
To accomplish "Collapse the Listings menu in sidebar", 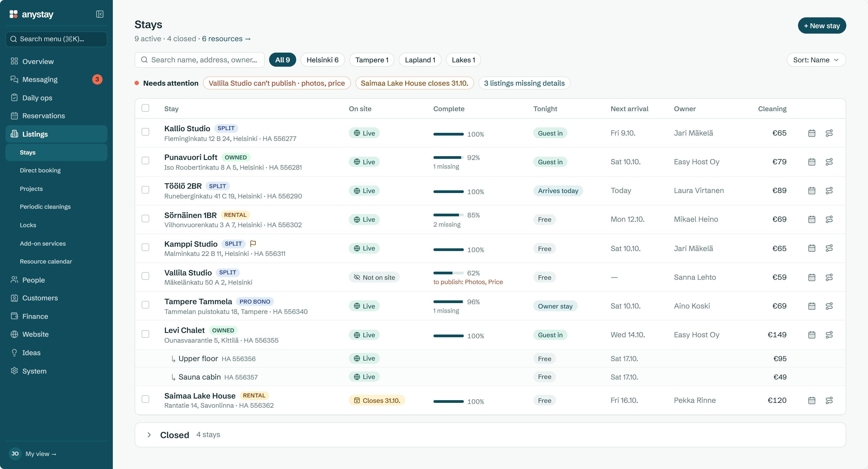I will click(56, 134).
